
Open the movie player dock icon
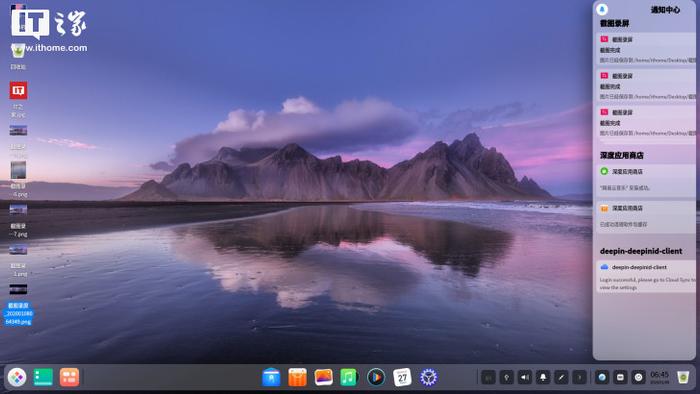click(x=376, y=377)
